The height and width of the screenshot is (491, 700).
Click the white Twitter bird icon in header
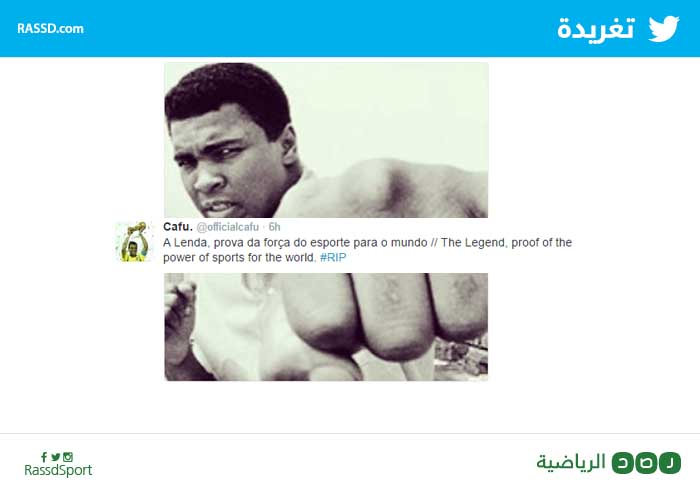[664, 29]
